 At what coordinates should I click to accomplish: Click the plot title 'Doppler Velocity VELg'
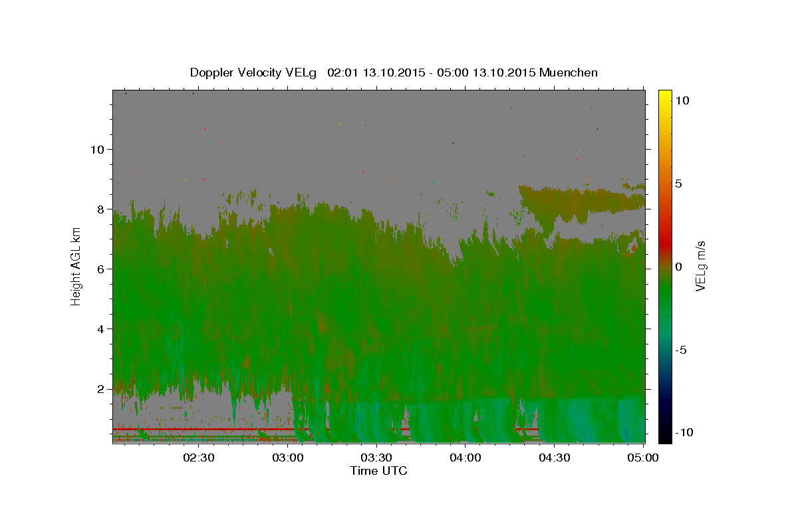click(x=255, y=72)
